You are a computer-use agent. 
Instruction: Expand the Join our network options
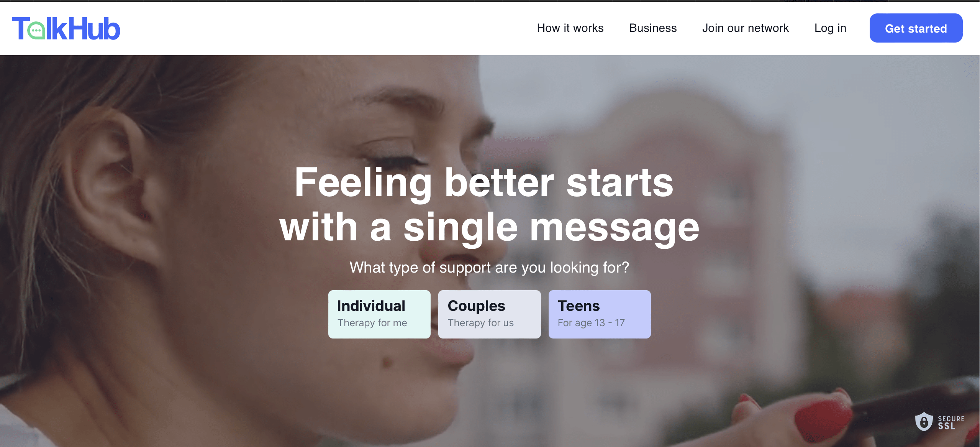pyautogui.click(x=746, y=28)
